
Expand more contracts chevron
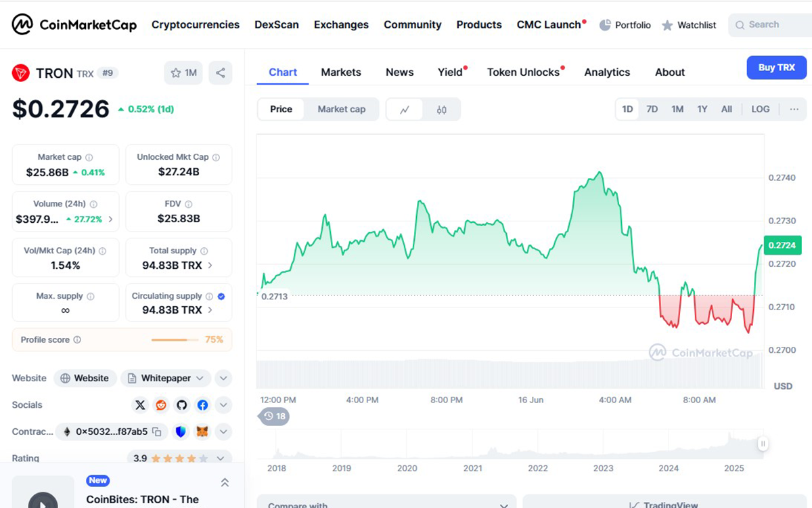click(x=223, y=431)
